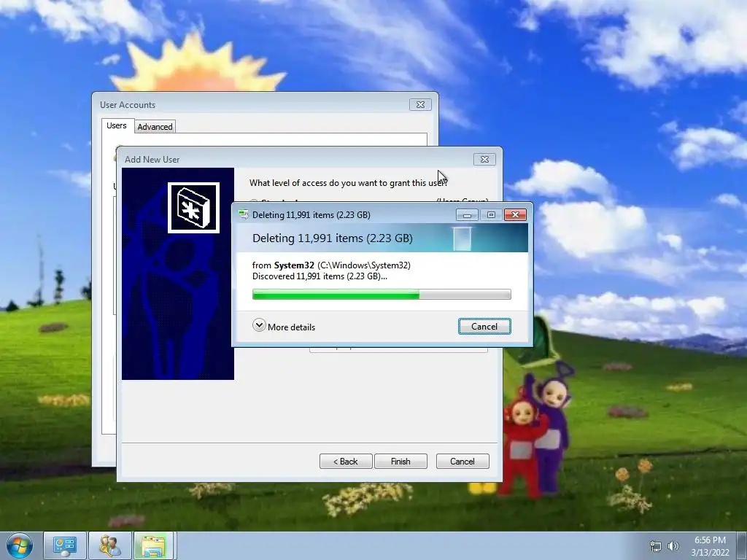The image size is (747, 560).
Task: Maximize the Deleting items dialog
Action: tap(491, 215)
